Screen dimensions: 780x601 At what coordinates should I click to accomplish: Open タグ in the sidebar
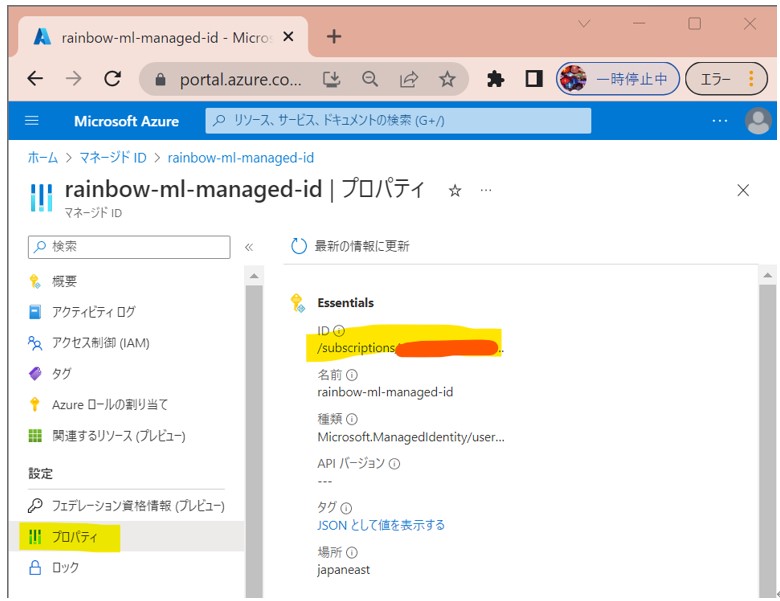62,373
